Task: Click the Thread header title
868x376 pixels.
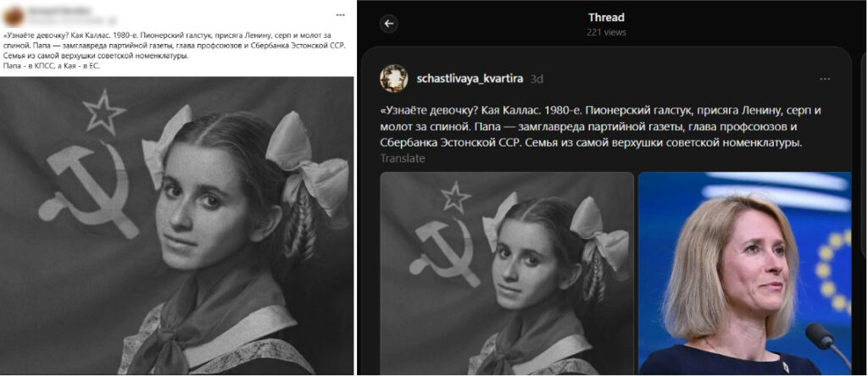Action: coord(606,18)
